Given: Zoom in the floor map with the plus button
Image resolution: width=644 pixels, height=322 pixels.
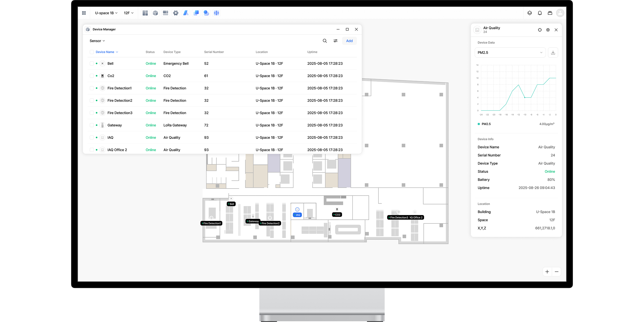Looking at the screenshot, I should coord(547,272).
